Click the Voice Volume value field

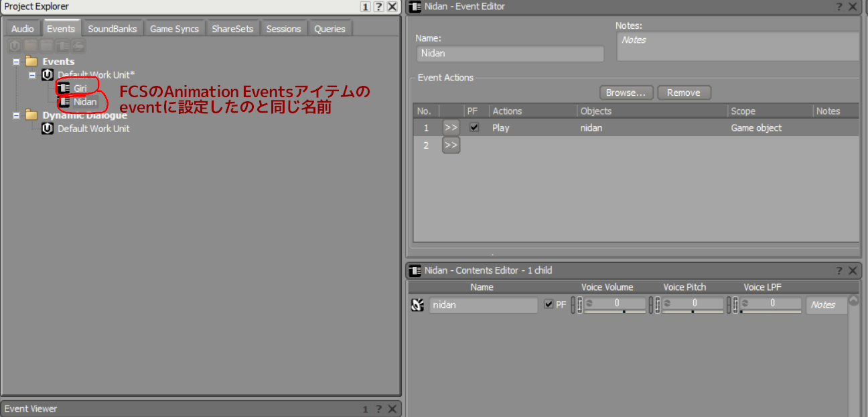click(616, 303)
